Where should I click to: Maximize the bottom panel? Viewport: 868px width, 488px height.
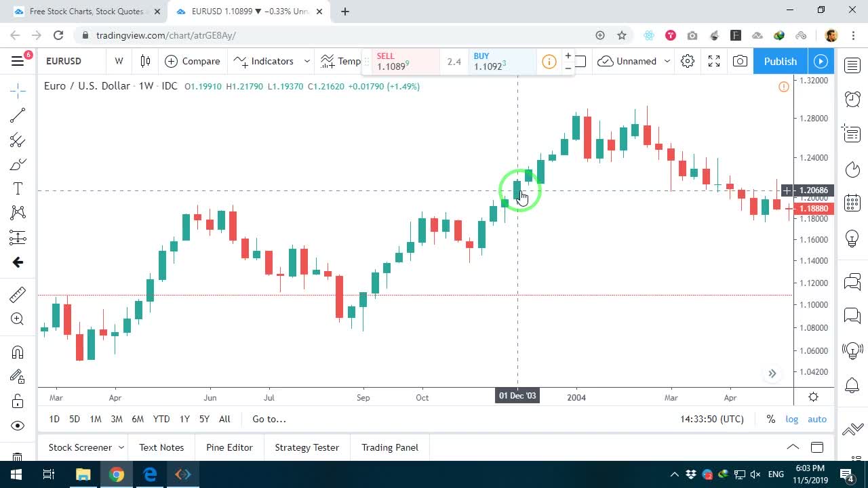pos(817,447)
